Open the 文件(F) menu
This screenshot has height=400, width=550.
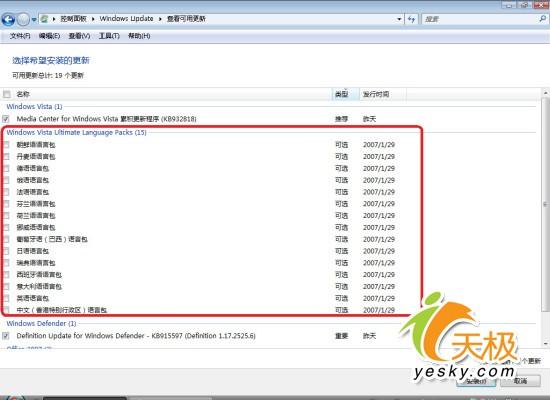pos(20,36)
